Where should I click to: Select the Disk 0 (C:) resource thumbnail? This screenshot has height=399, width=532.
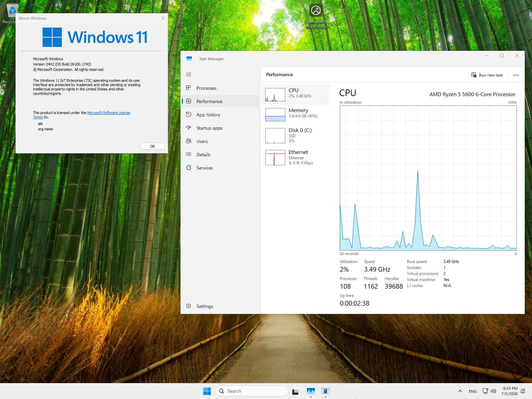pyautogui.click(x=275, y=136)
